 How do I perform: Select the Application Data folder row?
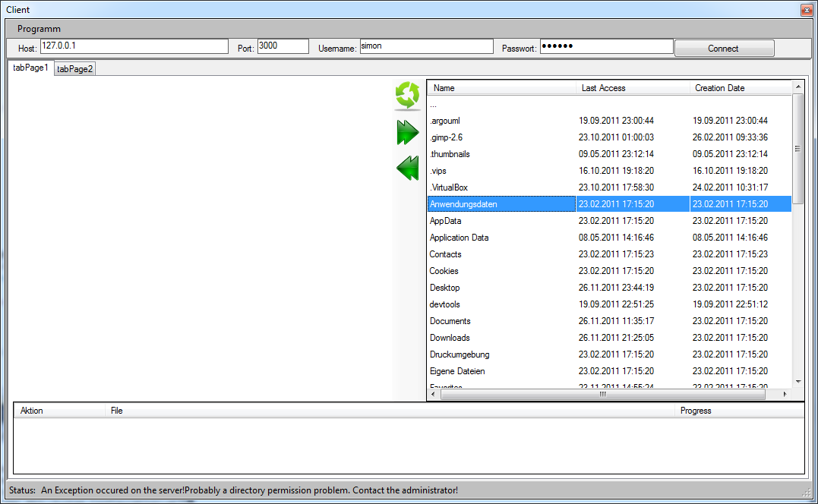click(609, 237)
